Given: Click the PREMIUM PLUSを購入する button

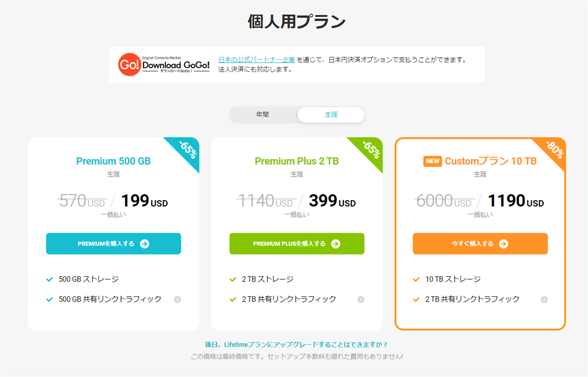Looking at the screenshot, I should (x=296, y=244).
